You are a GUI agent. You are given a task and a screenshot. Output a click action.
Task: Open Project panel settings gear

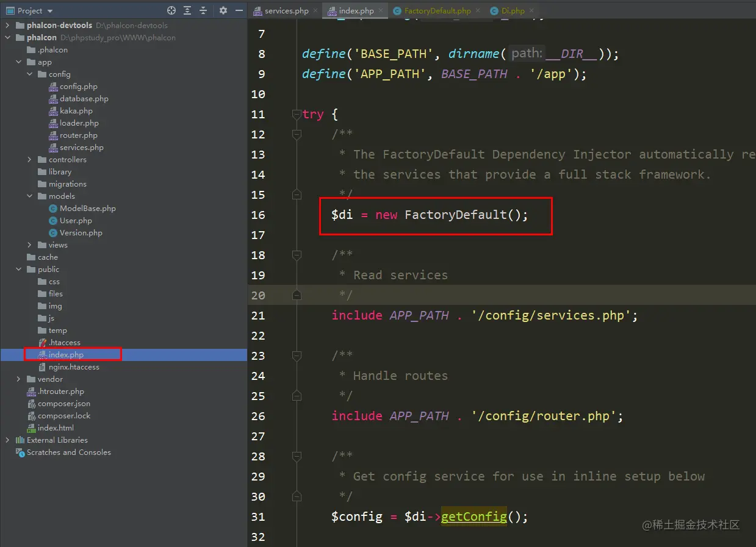point(223,10)
